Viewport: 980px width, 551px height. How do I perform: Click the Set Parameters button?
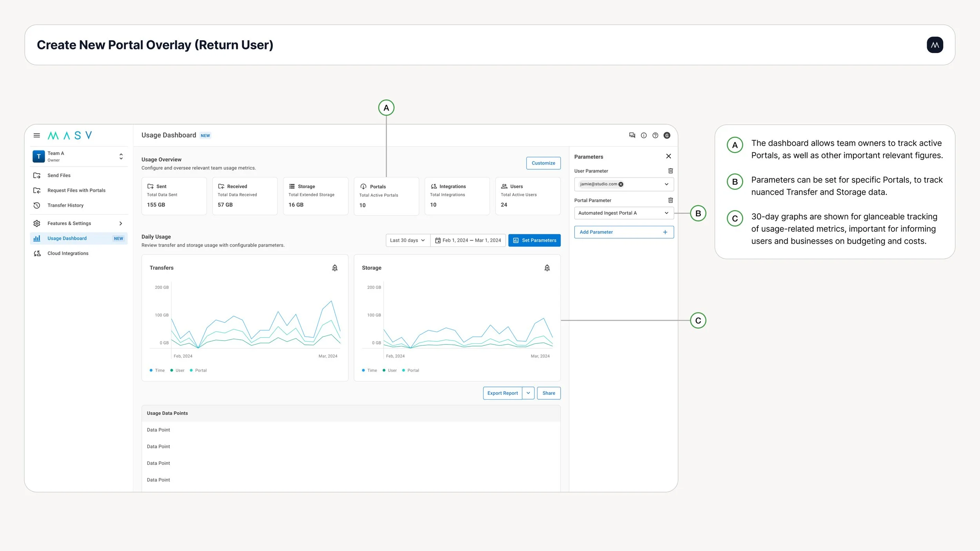coord(534,240)
